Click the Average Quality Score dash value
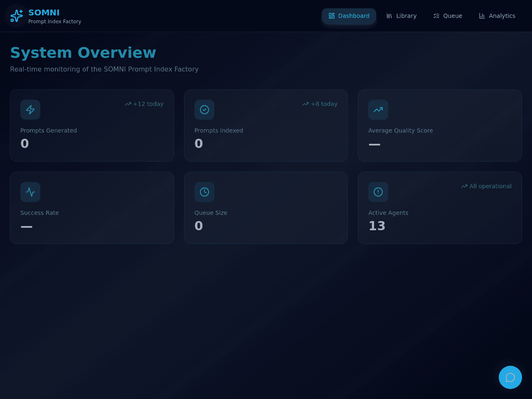 tap(374, 144)
